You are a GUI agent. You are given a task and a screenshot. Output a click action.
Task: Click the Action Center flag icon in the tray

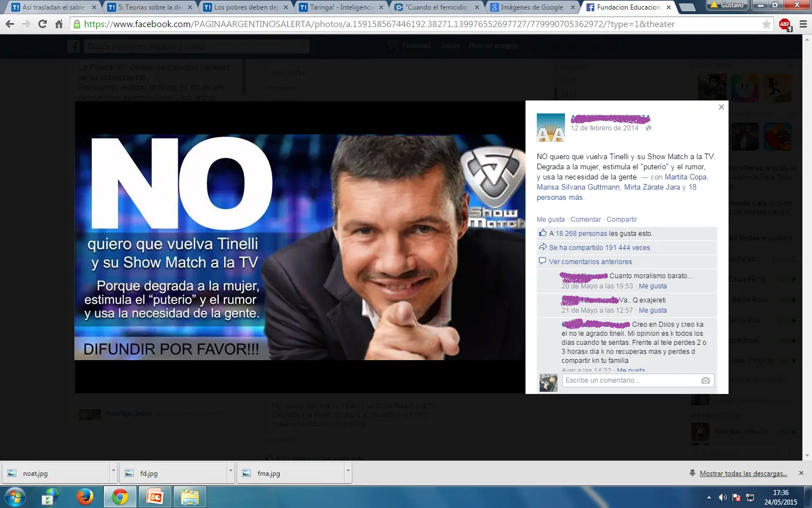(x=736, y=497)
